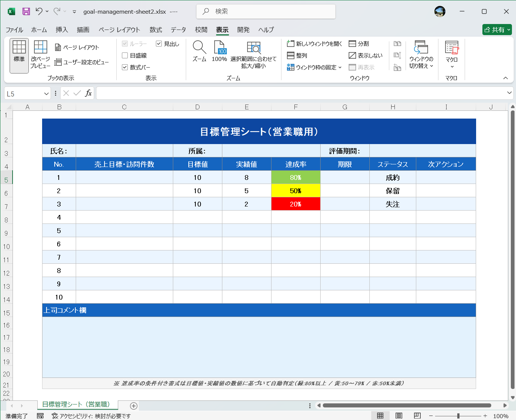Open Custom Views (ユーザー設定のビュー)
Screen dimensions: 516x420
[82, 62]
